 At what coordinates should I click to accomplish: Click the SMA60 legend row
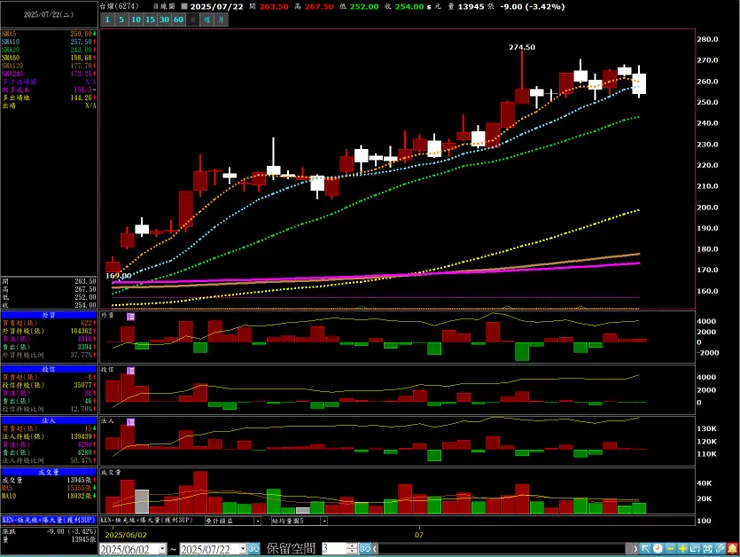[x=49, y=58]
